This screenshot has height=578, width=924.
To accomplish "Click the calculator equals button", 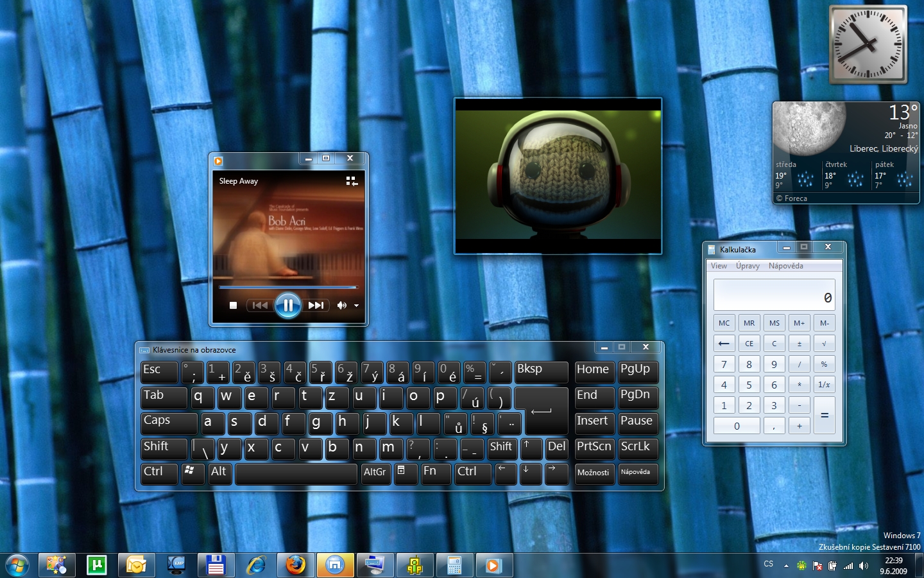I will pyautogui.click(x=825, y=416).
